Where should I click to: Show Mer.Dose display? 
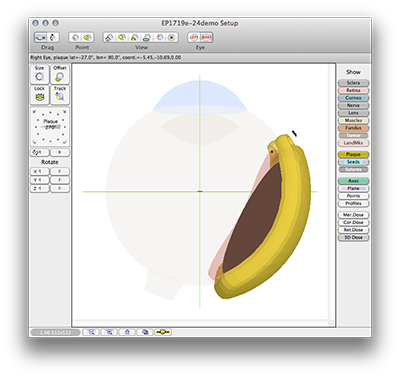353,215
